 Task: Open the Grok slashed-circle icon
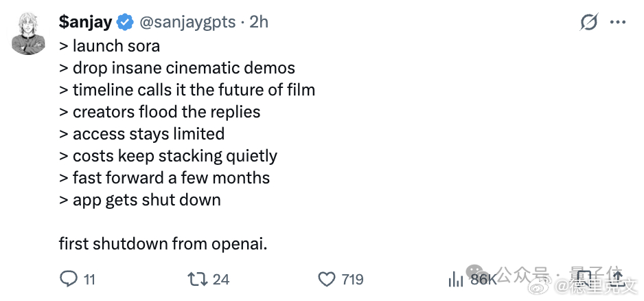[x=589, y=23]
